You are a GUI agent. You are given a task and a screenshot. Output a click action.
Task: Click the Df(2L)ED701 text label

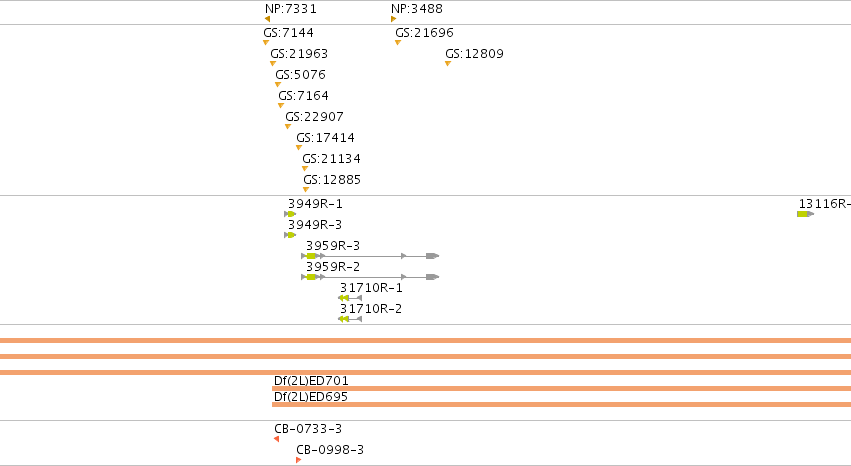click(x=311, y=381)
